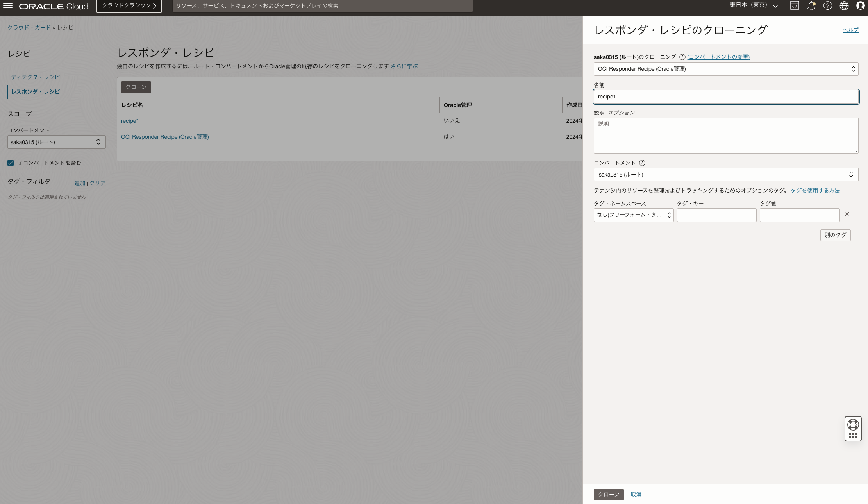Viewport: 868px width, 504px height.
Task: Open the language globe selector
Action: [x=844, y=5]
